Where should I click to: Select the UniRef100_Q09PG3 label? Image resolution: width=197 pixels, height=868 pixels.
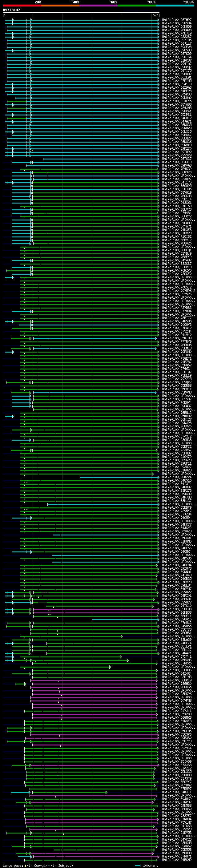[x=177, y=94]
